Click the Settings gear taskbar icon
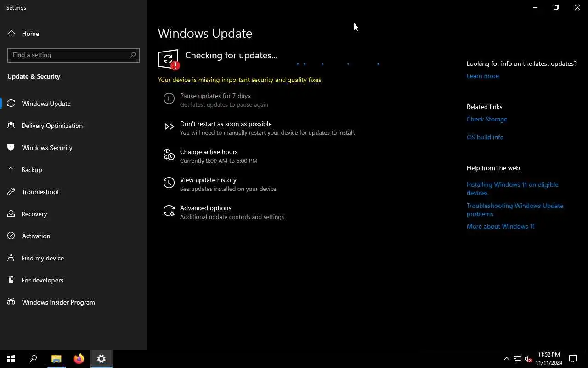The width and height of the screenshot is (588, 368). (x=102, y=359)
